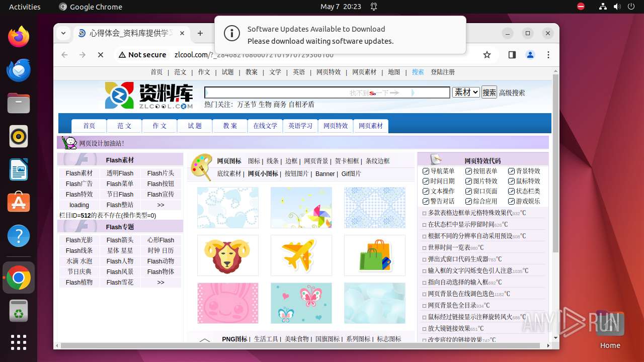Screen dimensions: 644x362
Task: Open the system status menu via power icon
Action: click(631, 7)
